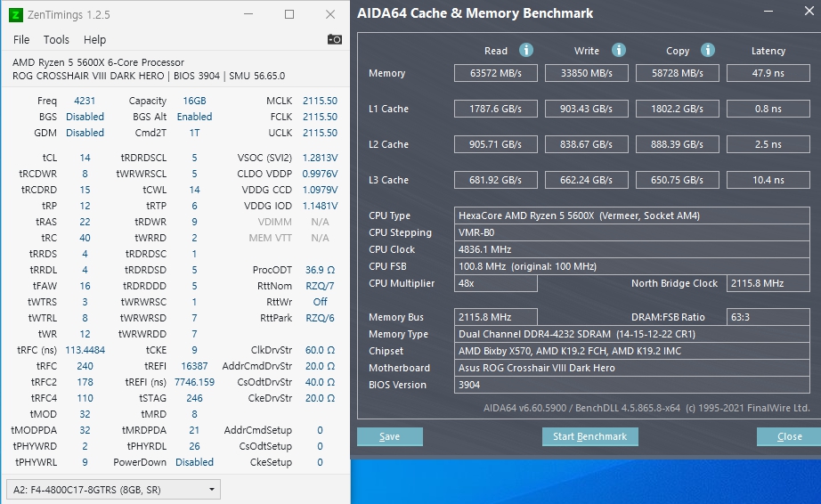The image size is (821, 504).
Task: Click the Capacity value 16GB
Action: (194, 101)
